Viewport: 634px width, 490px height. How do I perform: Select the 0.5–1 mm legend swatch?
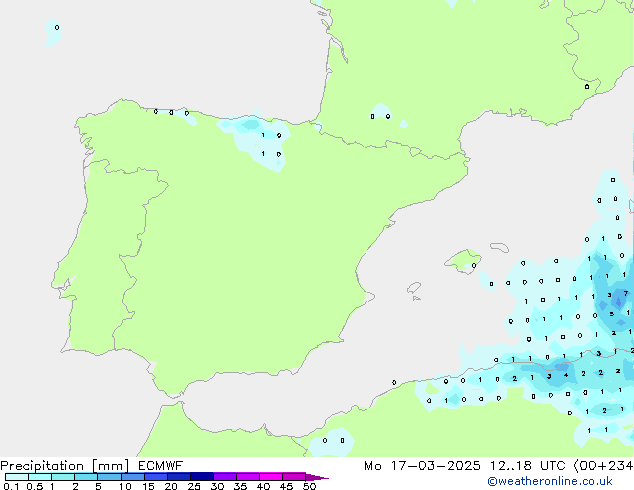coord(40,477)
